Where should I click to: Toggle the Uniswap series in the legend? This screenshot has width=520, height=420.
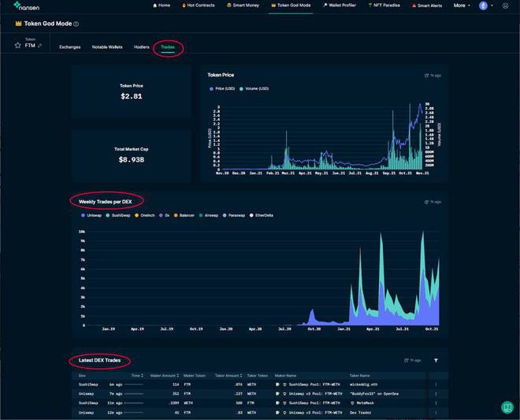91,215
